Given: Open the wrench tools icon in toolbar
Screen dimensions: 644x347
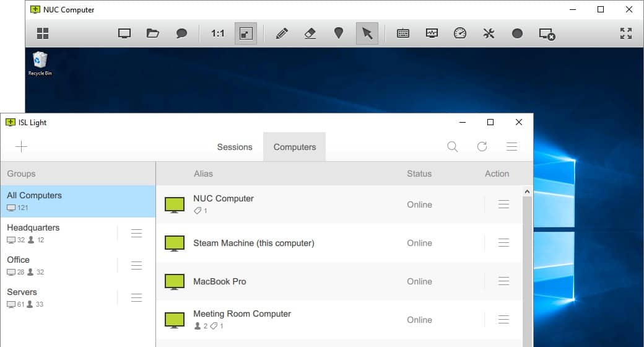Looking at the screenshot, I should pyautogui.click(x=489, y=33).
